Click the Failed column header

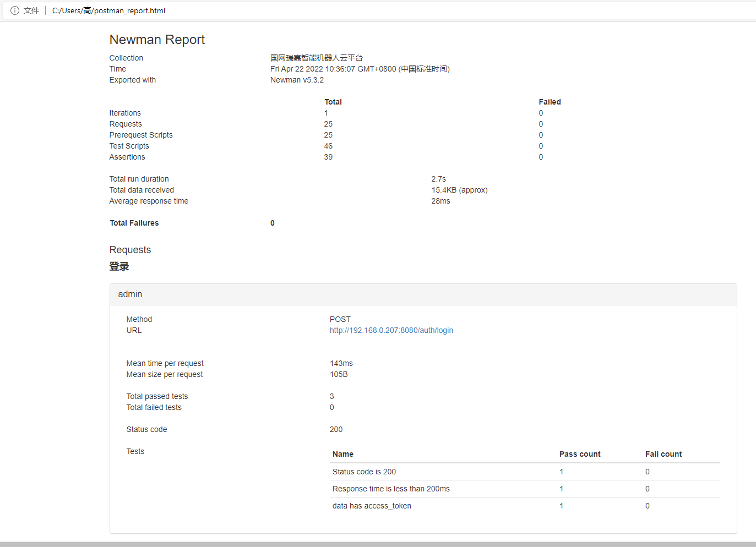click(x=550, y=102)
